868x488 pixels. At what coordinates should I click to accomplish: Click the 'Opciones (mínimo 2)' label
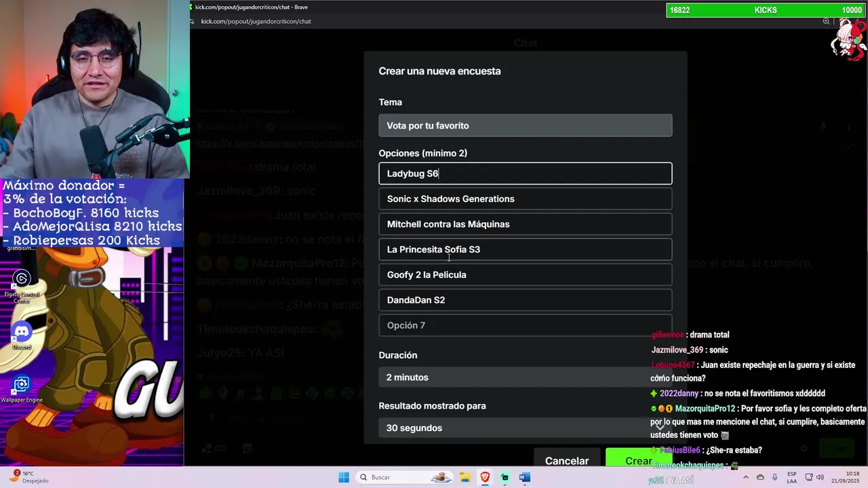click(x=423, y=153)
